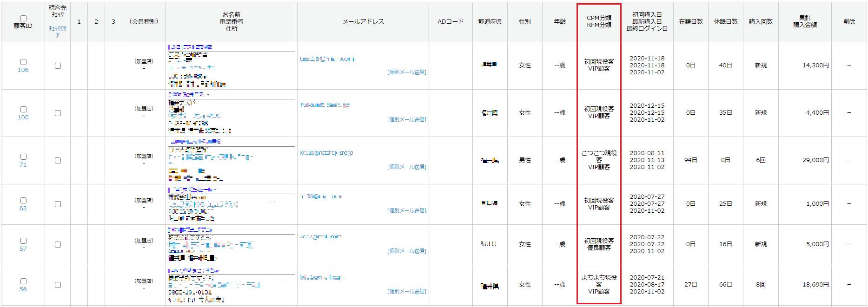Screen dimensions: 868x307
Task: Tick the 統合先チェック box in customer 100 row
Action: click(58, 113)
